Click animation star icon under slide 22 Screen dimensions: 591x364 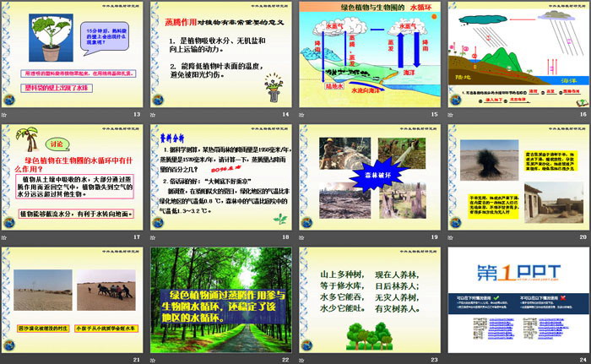[153, 361]
